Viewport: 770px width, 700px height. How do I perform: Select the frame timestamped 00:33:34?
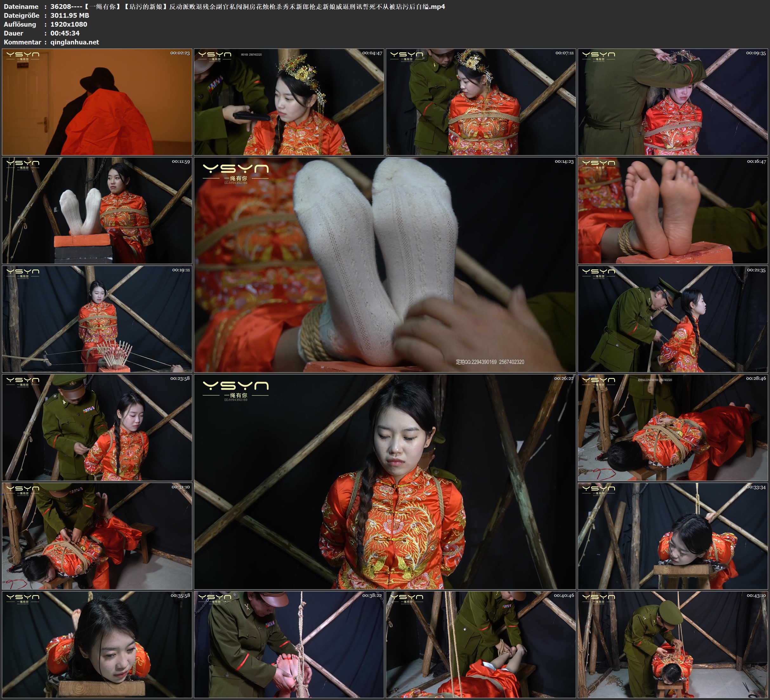[x=673, y=536]
